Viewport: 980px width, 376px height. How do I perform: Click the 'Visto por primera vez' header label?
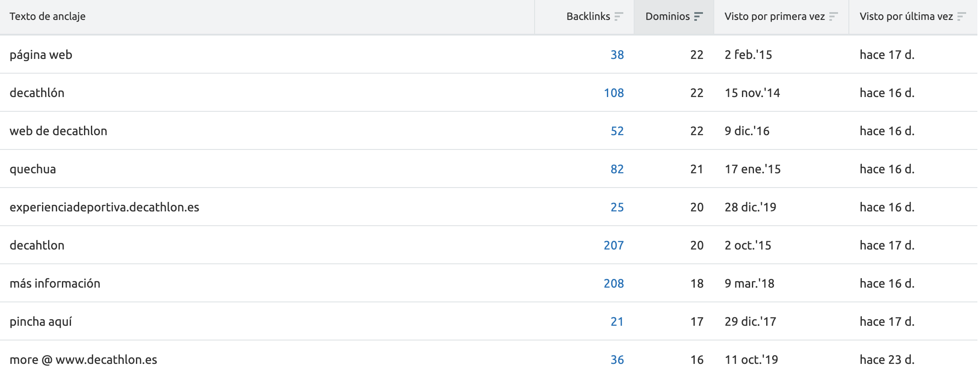tap(774, 16)
